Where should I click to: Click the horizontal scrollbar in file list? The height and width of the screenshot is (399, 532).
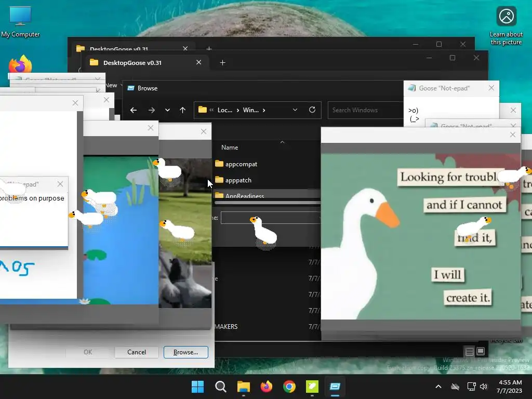coord(268,203)
